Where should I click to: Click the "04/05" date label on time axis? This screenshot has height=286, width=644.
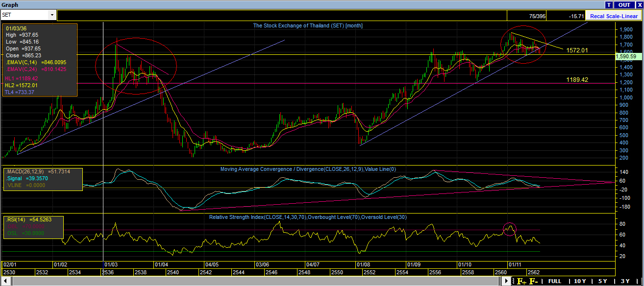[x=211, y=264]
